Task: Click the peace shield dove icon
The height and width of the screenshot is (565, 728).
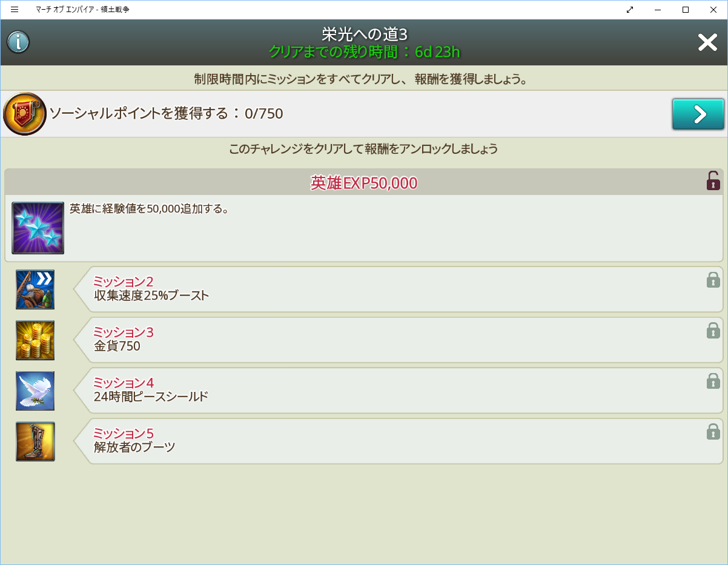Action: (x=35, y=391)
